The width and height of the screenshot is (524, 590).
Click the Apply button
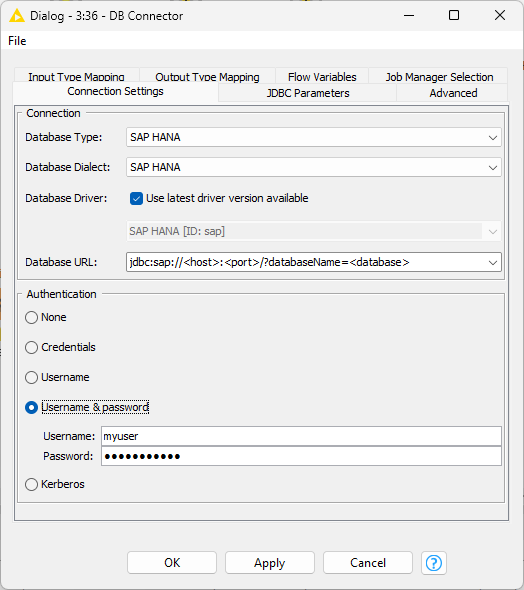[270, 563]
